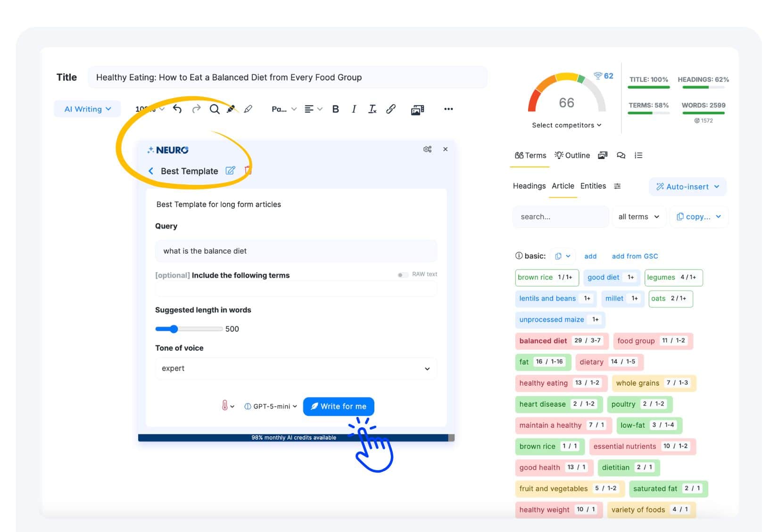The width and height of the screenshot is (778, 532).
Task: Click the Title input field
Action: click(287, 77)
